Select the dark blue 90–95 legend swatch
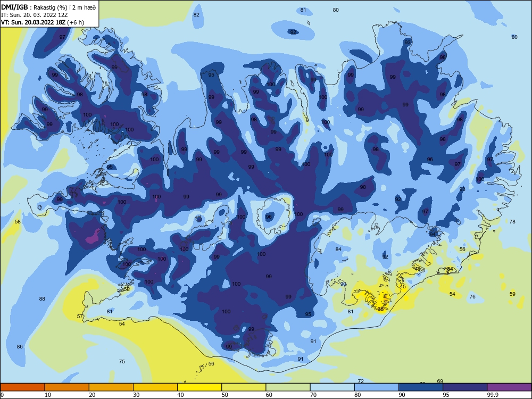 click(421, 387)
